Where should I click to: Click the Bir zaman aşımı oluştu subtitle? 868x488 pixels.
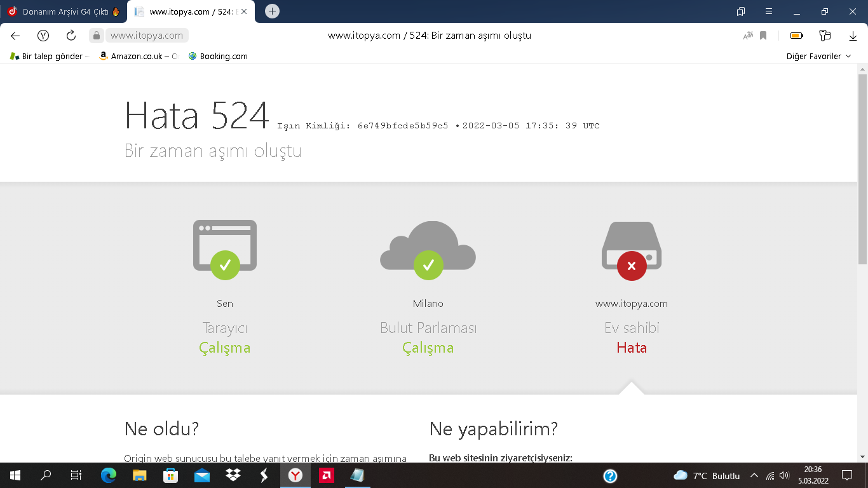click(x=213, y=151)
